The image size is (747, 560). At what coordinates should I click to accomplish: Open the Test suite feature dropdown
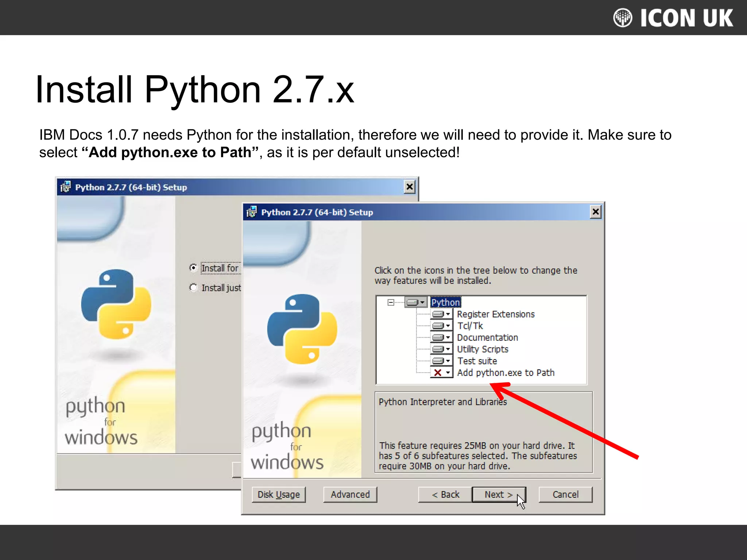[x=442, y=361]
